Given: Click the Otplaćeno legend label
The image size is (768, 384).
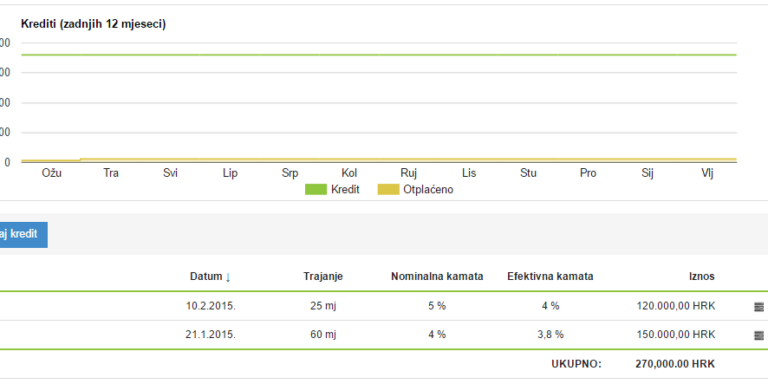Looking at the screenshot, I should pos(428,190).
